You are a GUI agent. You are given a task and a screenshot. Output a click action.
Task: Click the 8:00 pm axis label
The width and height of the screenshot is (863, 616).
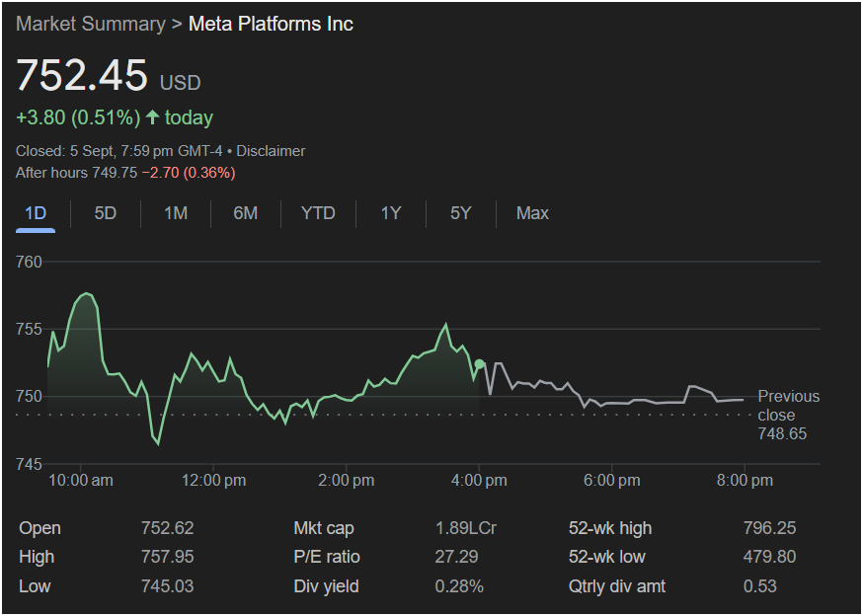click(x=745, y=481)
